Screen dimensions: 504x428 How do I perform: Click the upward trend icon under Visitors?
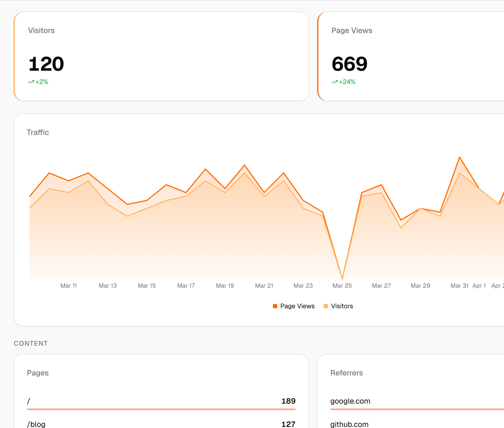31,82
